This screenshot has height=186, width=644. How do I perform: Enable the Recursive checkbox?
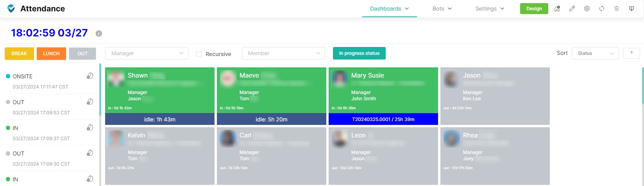[199, 54]
